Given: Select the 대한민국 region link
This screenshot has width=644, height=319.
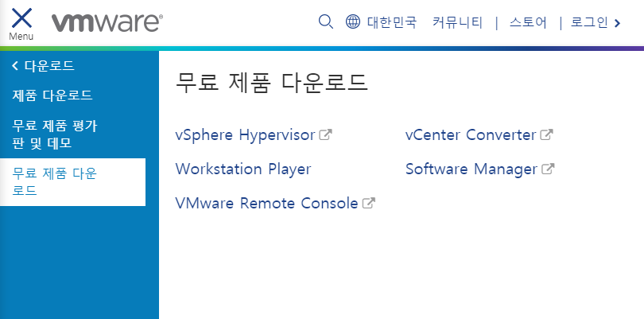Looking at the screenshot, I should click(392, 21).
